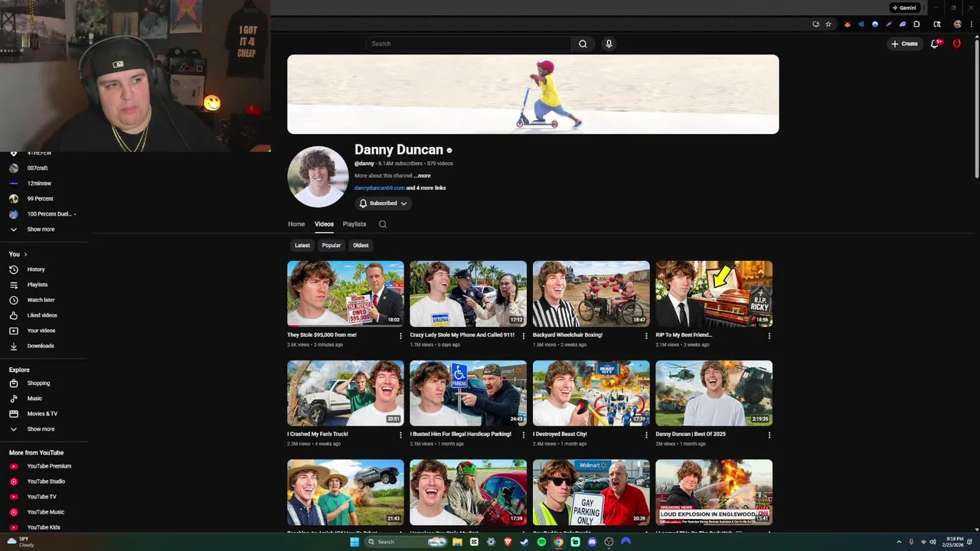Open Steam from the Windows taskbar
Viewport: 980px width, 551px height.
click(x=524, y=542)
